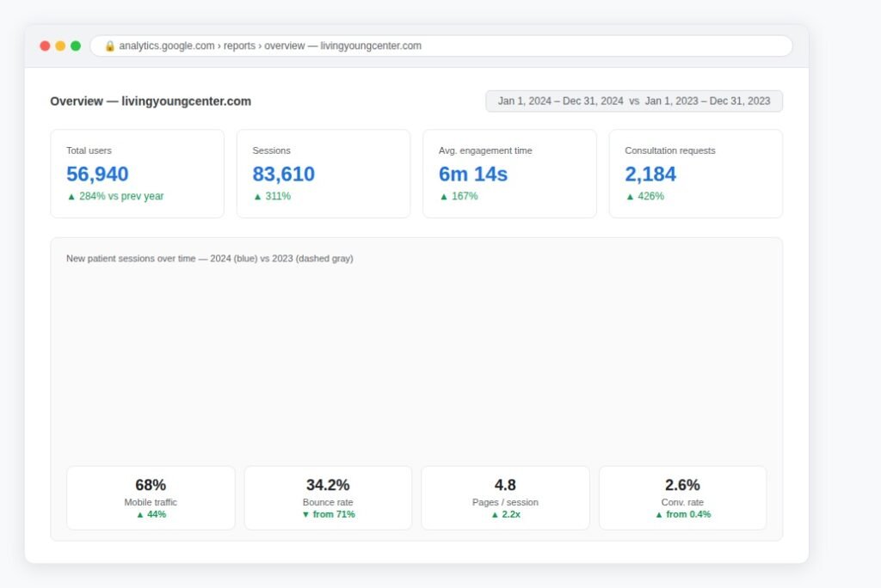Click the address bar URL field
This screenshot has width=881, height=588.
coord(441,46)
